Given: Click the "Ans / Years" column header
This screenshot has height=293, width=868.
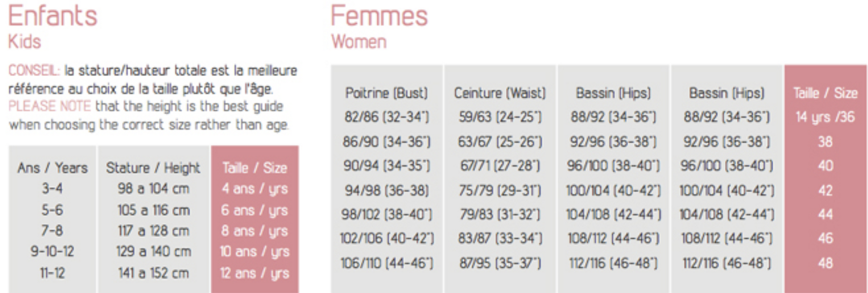Looking at the screenshot, I should pyautogui.click(x=52, y=168).
